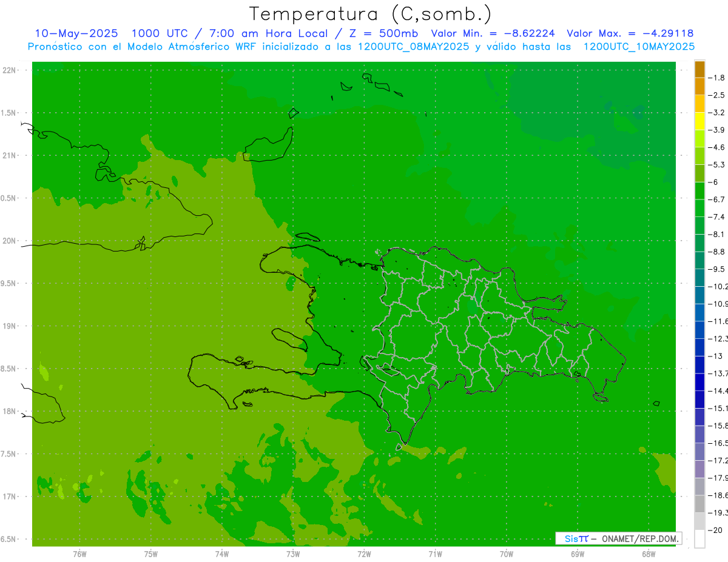
Task: Click the "17N" latitude axis label
Action: (x=10, y=497)
